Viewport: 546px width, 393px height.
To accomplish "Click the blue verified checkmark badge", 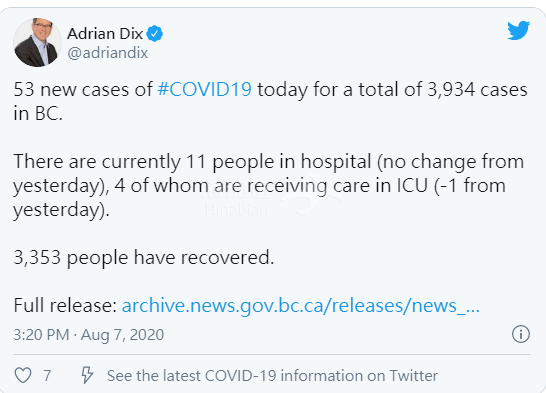I will [x=154, y=34].
